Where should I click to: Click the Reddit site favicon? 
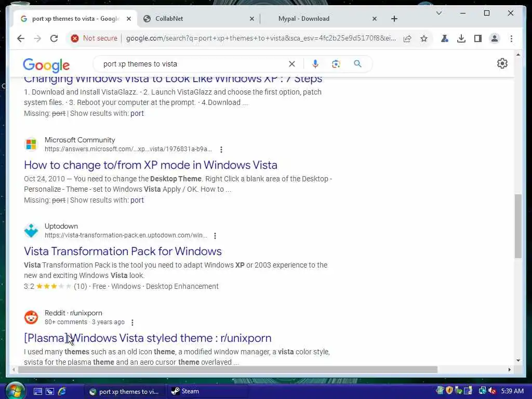pos(31,317)
